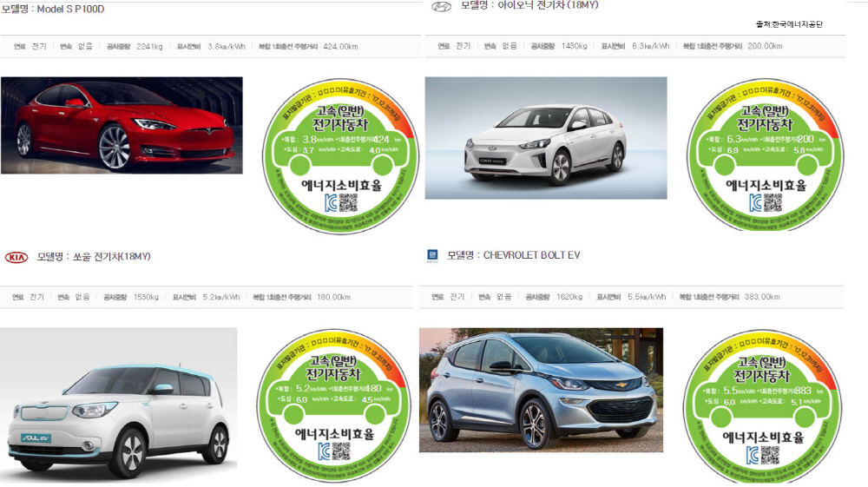
Task: Click the Hyundai logo beside 아이오닉 전기차
Action: coord(441,7)
